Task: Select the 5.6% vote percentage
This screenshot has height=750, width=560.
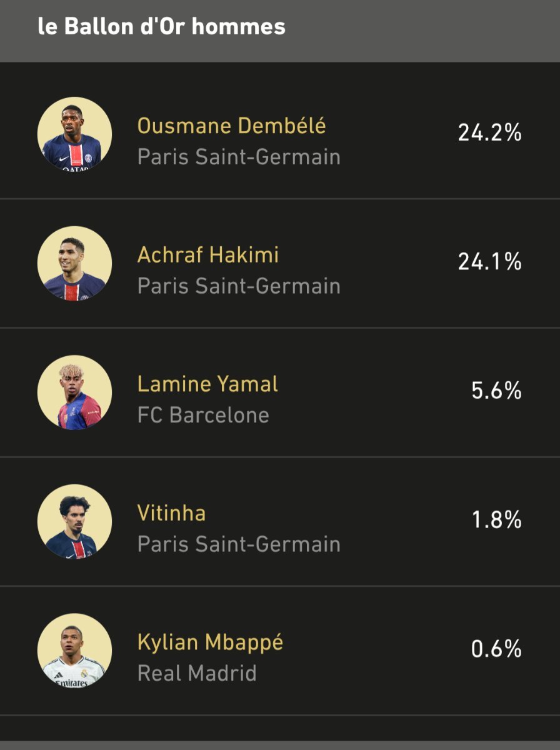Action: pos(496,391)
